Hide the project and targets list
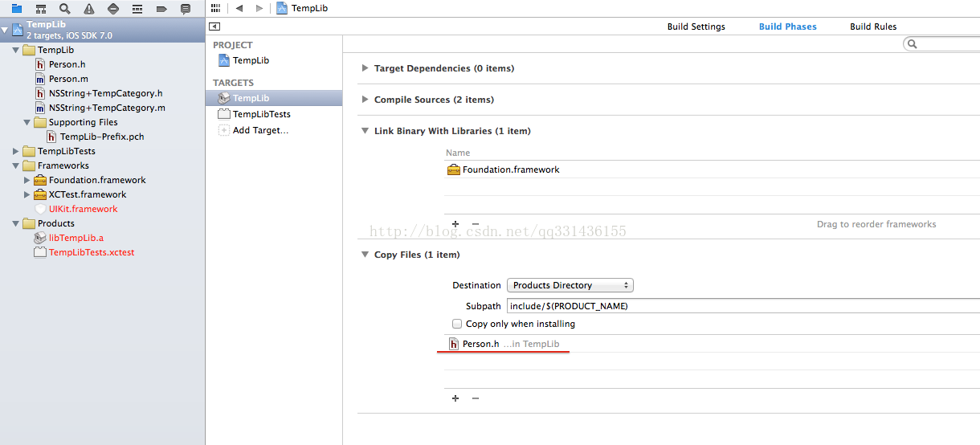The width and height of the screenshot is (980, 445). (214, 27)
